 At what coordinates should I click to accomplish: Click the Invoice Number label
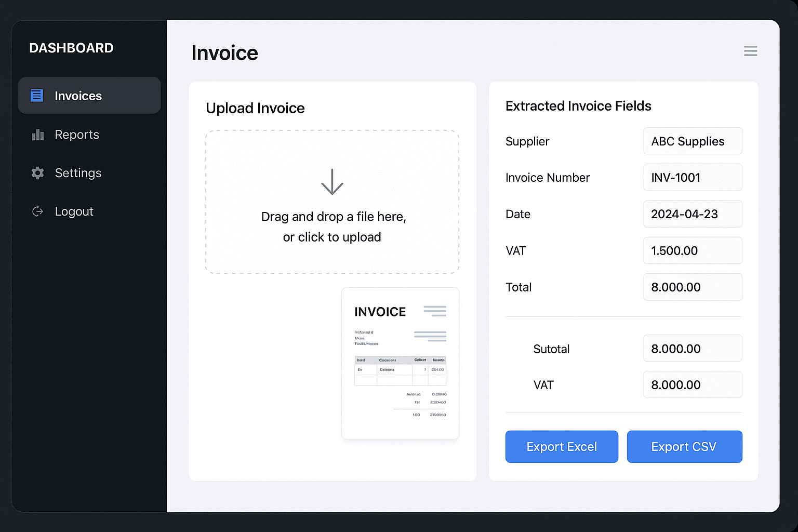548,178
